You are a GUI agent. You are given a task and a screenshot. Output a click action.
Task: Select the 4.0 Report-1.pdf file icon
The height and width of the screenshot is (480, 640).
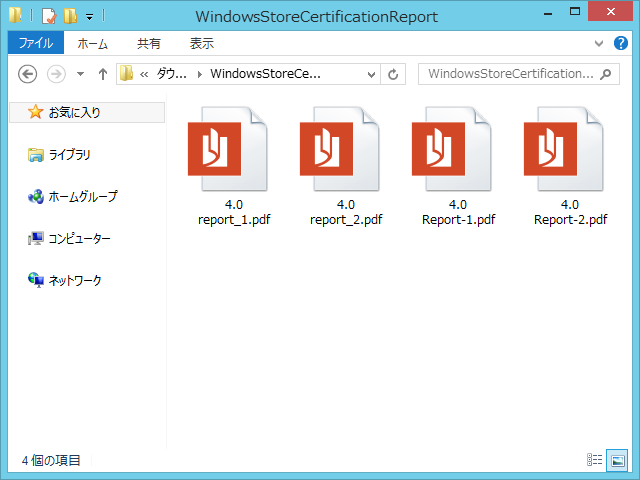[x=451, y=149]
